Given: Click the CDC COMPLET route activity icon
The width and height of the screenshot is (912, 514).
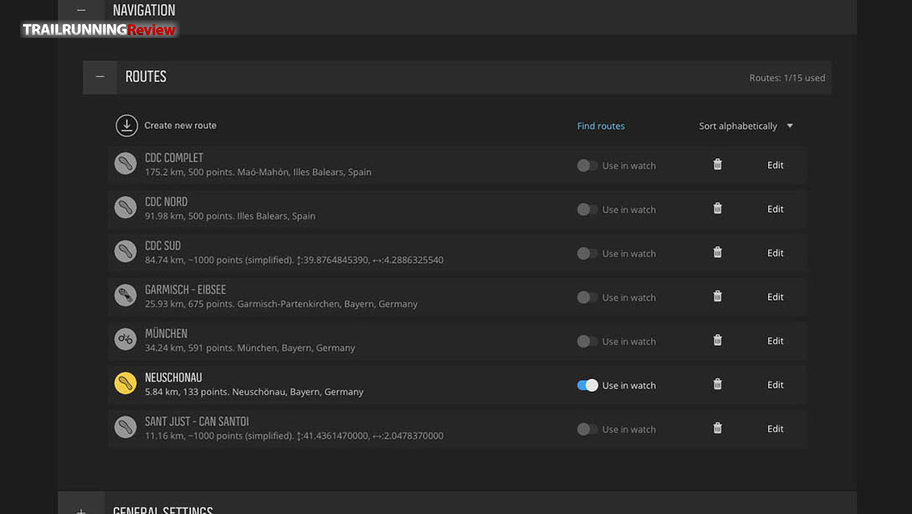Looking at the screenshot, I should pyautogui.click(x=125, y=164).
